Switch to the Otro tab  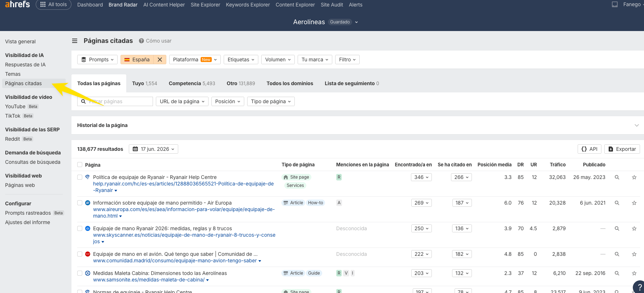pos(241,83)
